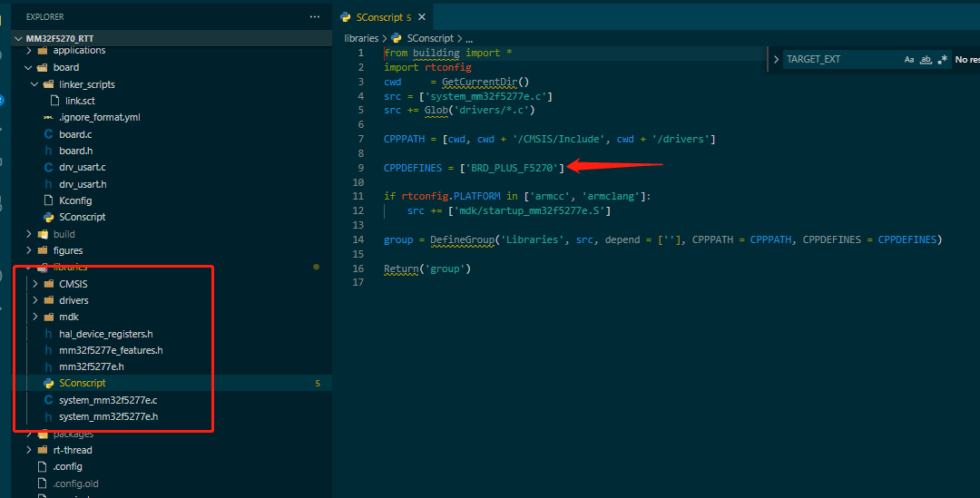Image resolution: width=980 pixels, height=498 pixels.
Task: Open mm32f5277e.h file
Action: click(92, 366)
